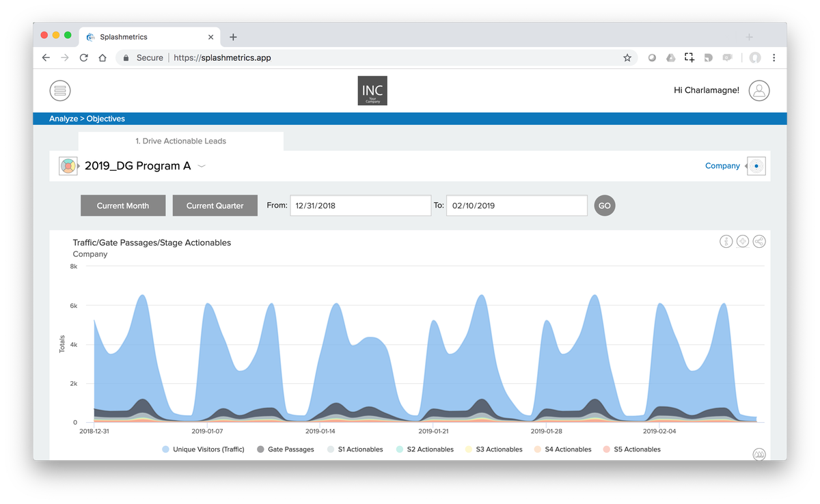Close the Splashmetrics tab
This screenshot has width=820, height=504.
(x=211, y=37)
